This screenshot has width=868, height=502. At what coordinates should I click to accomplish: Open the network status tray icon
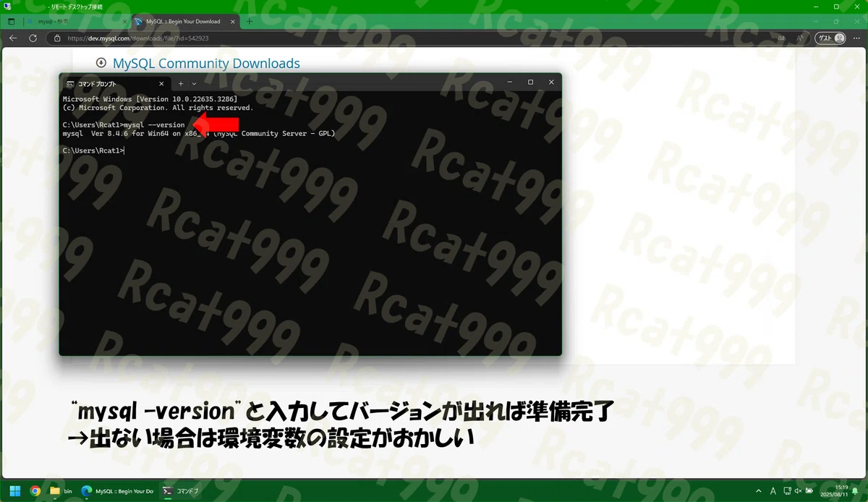788,490
